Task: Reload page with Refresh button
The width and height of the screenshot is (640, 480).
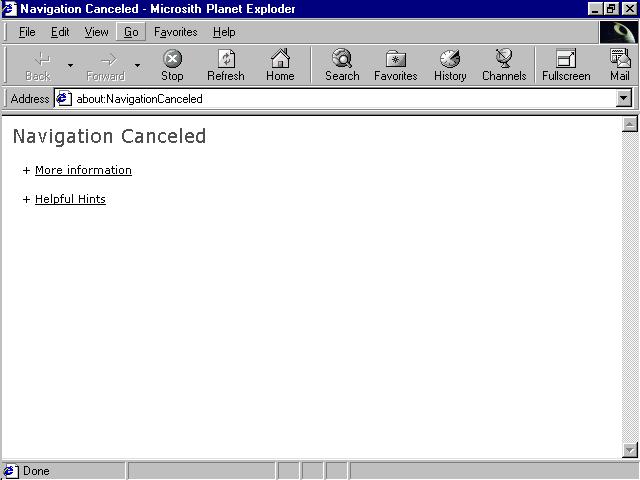Action: tap(226, 65)
